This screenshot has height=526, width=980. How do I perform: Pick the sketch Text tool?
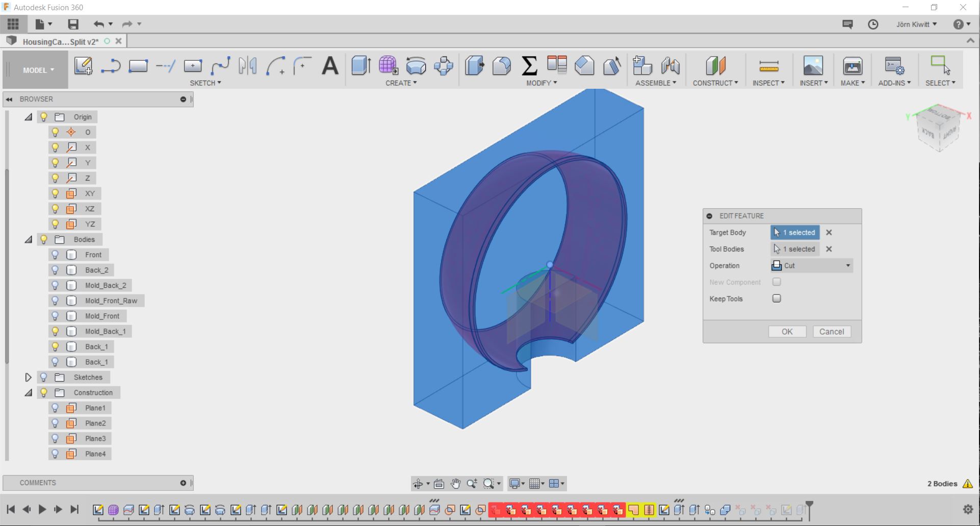[x=330, y=66]
